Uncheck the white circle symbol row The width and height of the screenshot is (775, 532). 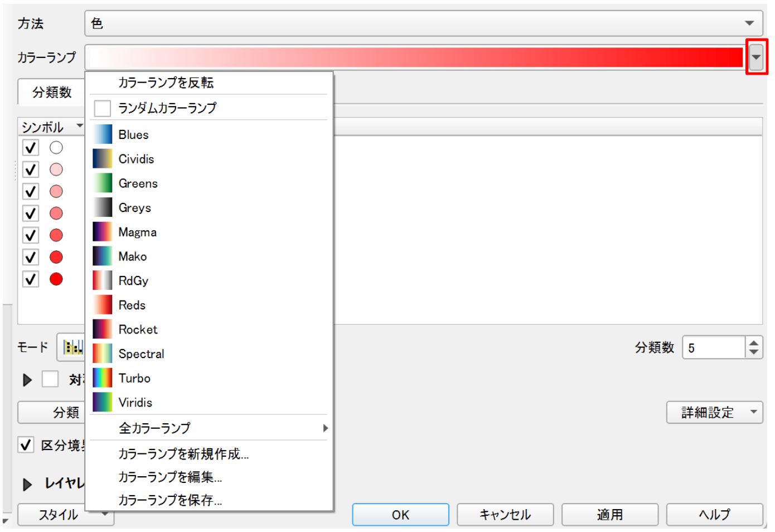(x=31, y=148)
